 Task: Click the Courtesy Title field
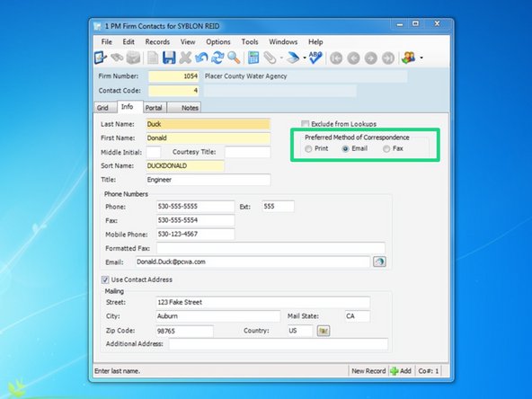point(248,152)
